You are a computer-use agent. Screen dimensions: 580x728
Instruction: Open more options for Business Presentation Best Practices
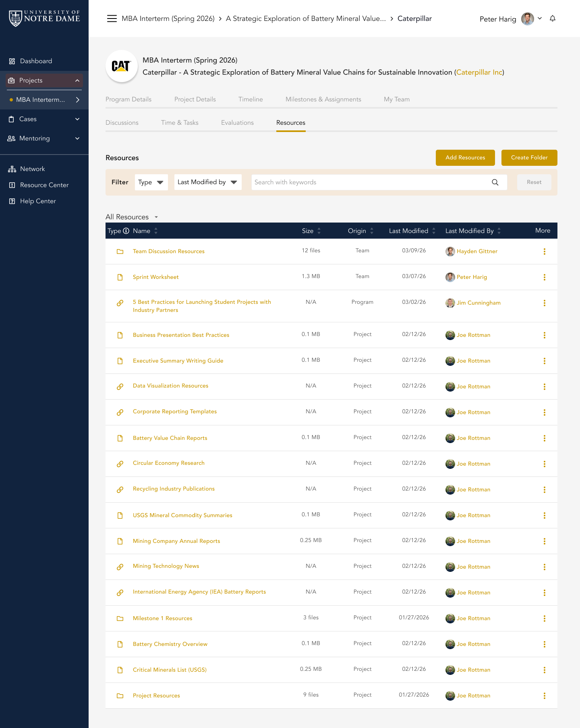point(545,335)
